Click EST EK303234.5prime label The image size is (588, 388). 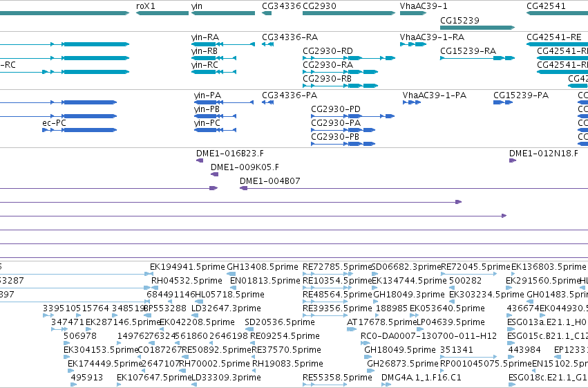coord(486,295)
